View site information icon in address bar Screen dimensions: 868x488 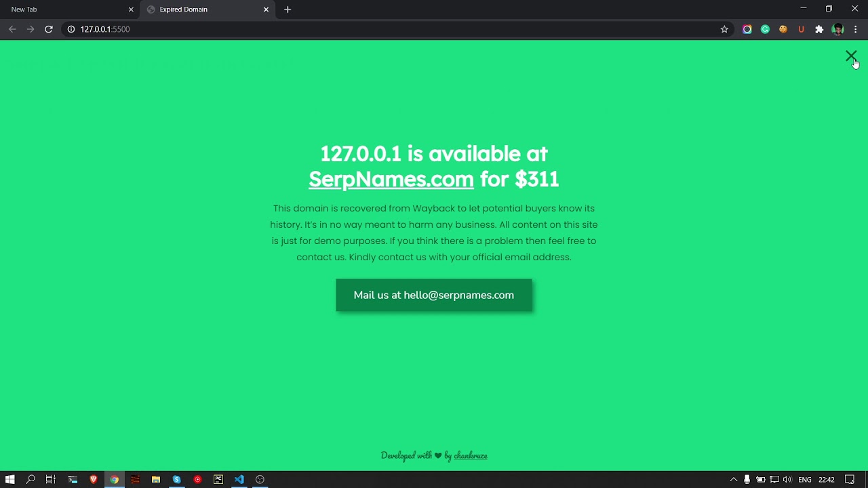point(71,29)
